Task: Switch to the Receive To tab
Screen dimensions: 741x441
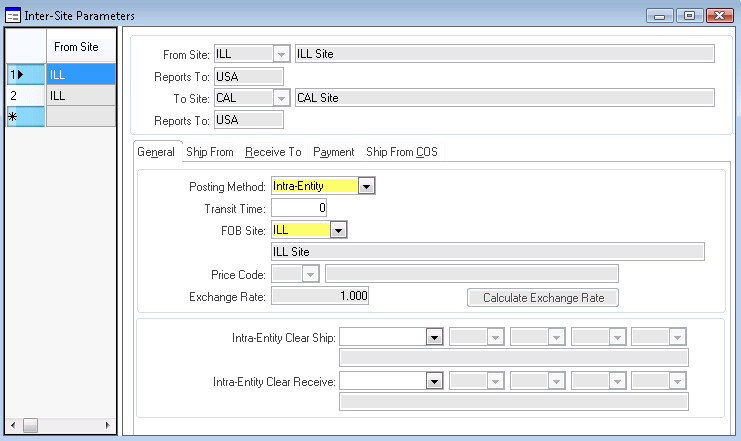Action: pyautogui.click(x=273, y=152)
